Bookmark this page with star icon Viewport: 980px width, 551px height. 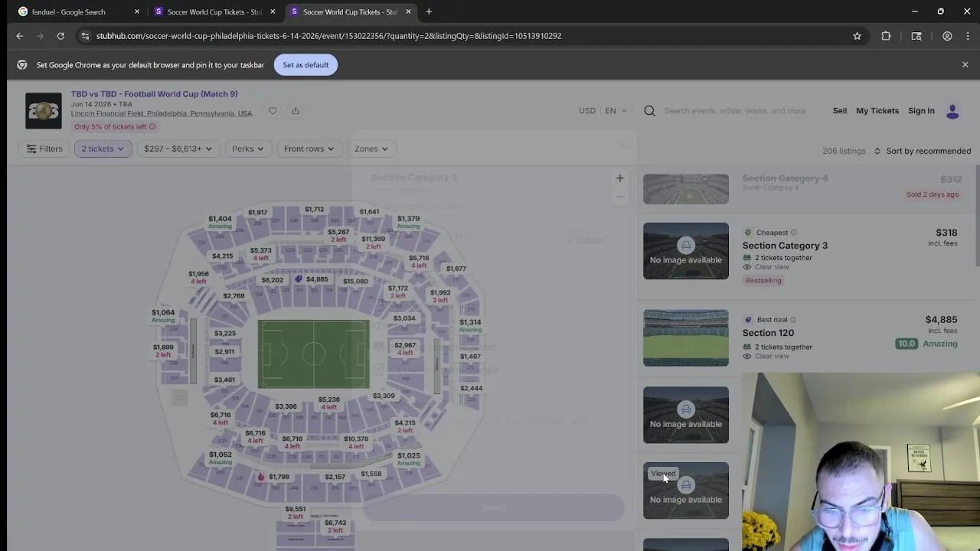(x=857, y=36)
